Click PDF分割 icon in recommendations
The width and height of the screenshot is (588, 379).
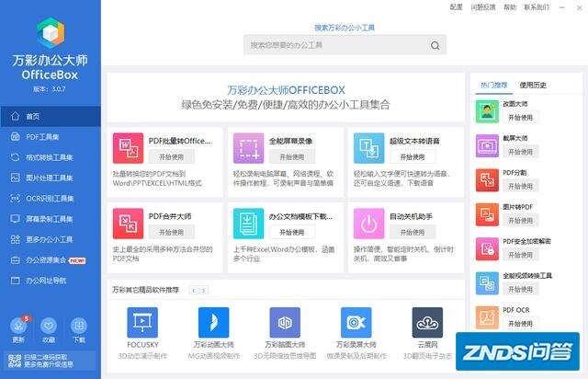487,180
